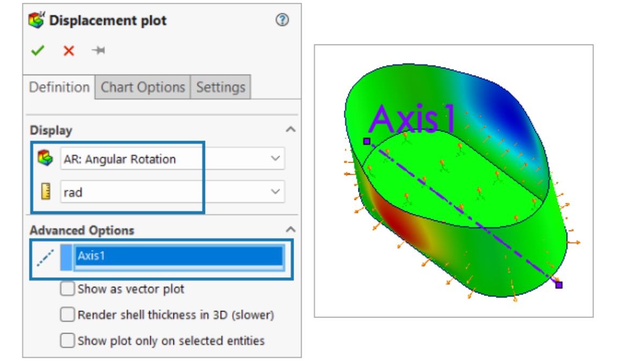Open help via question mark icon
The width and height of the screenshot is (644, 362).
click(282, 20)
